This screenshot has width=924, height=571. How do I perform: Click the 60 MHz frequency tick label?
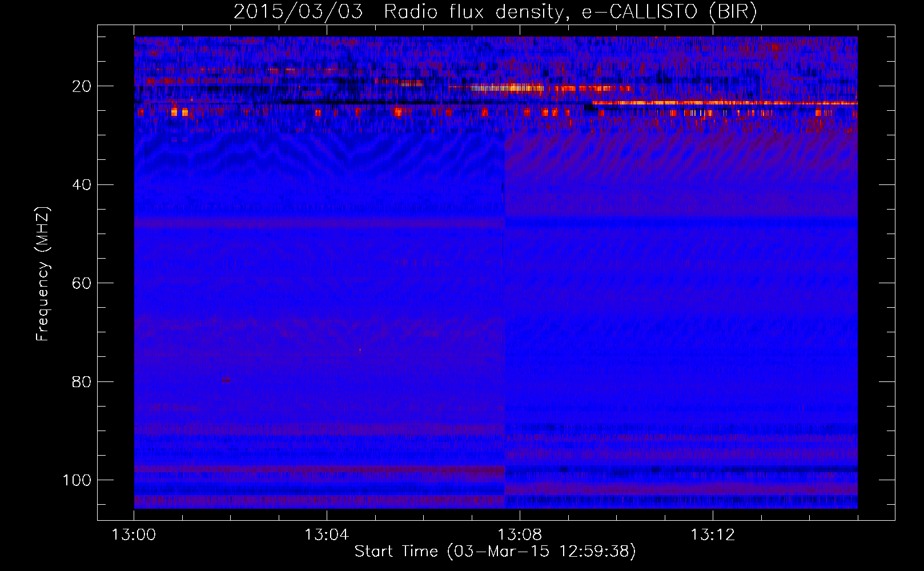pyautogui.click(x=82, y=283)
